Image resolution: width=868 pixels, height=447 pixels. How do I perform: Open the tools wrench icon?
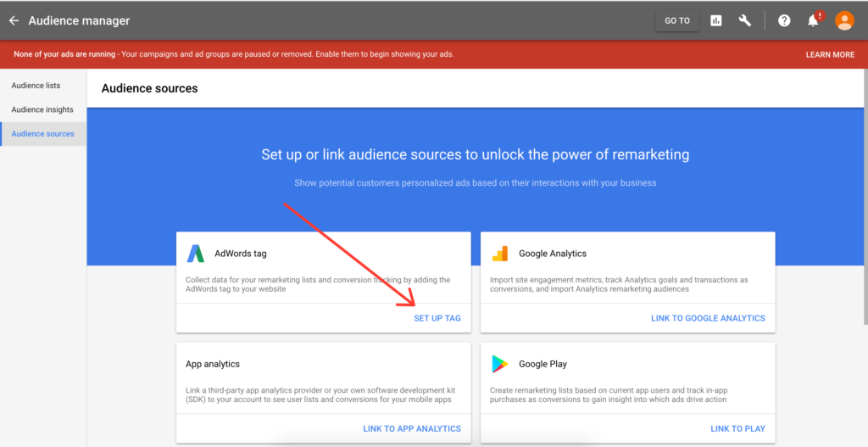(x=745, y=20)
